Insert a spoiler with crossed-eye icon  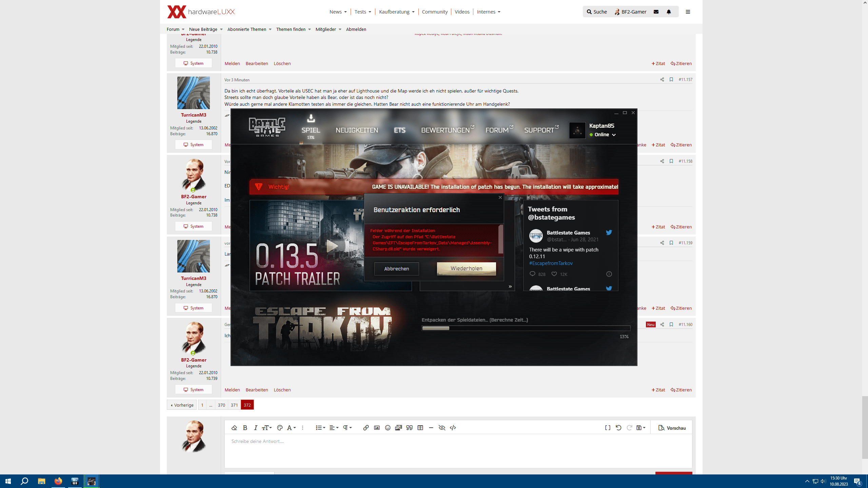tap(442, 428)
